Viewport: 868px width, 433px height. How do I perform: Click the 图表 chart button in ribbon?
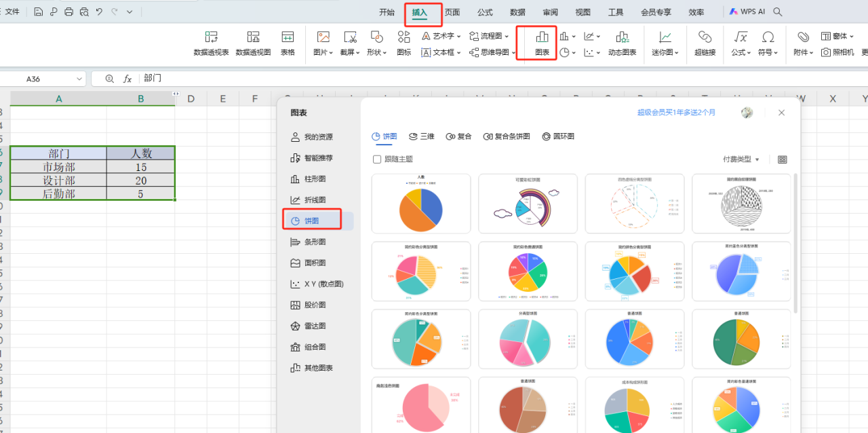(542, 43)
